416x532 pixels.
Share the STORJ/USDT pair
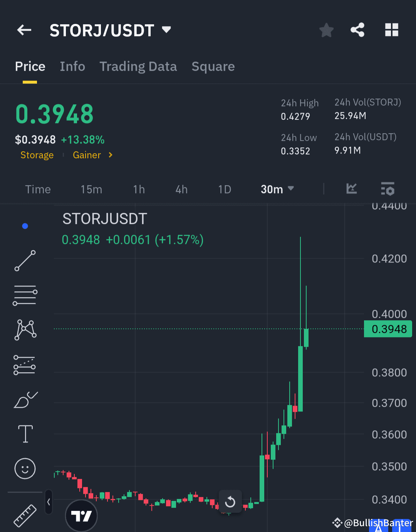tap(357, 30)
